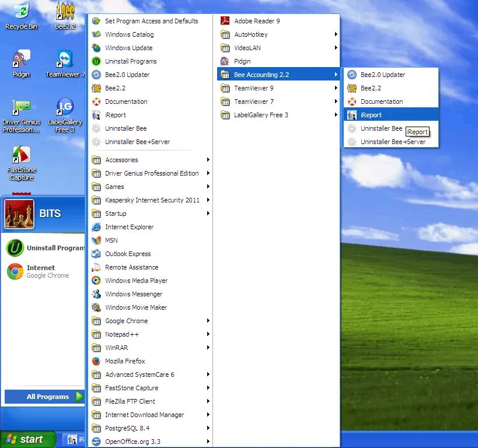Open the Internet Download Manager folder
478x448 pixels.
point(150,415)
